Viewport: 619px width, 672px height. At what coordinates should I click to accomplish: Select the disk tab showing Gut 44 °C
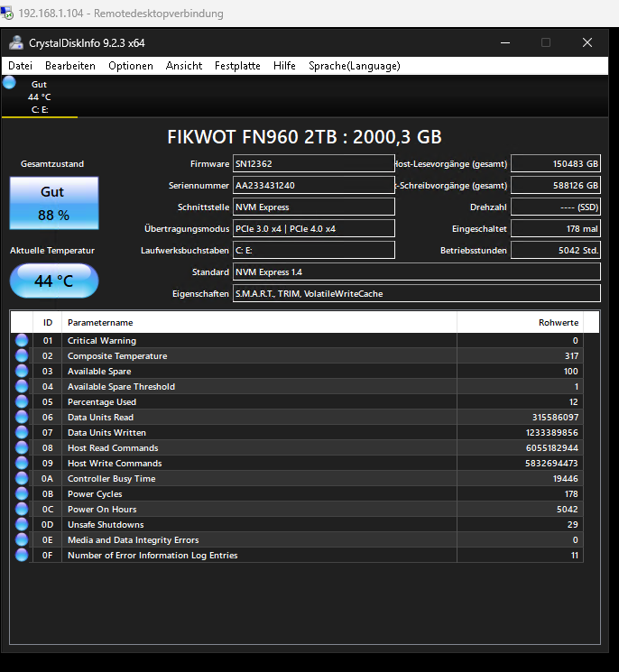pos(40,97)
